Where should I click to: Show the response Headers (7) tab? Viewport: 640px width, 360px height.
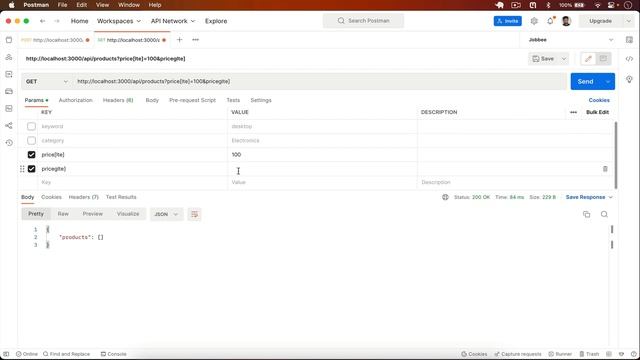point(84,197)
